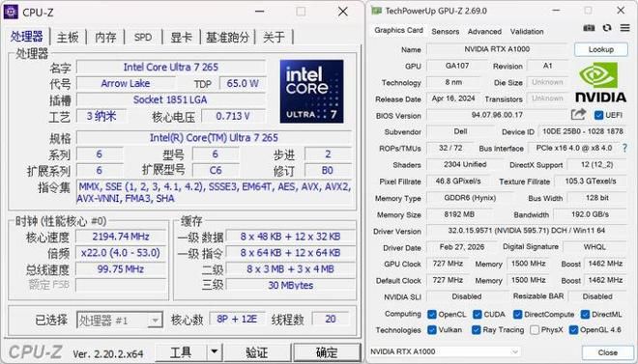Expand the 工具 button dropdown arrow

[x=215, y=351]
